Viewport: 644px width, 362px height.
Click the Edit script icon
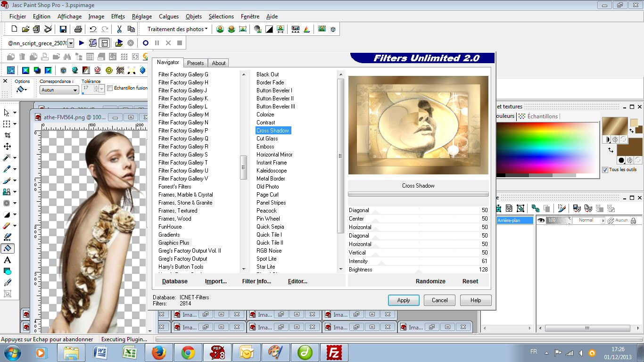point(93,43)
